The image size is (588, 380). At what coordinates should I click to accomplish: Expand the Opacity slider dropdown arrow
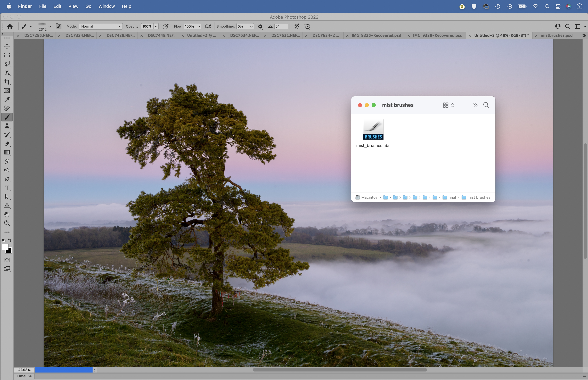(x=156, y=26)
